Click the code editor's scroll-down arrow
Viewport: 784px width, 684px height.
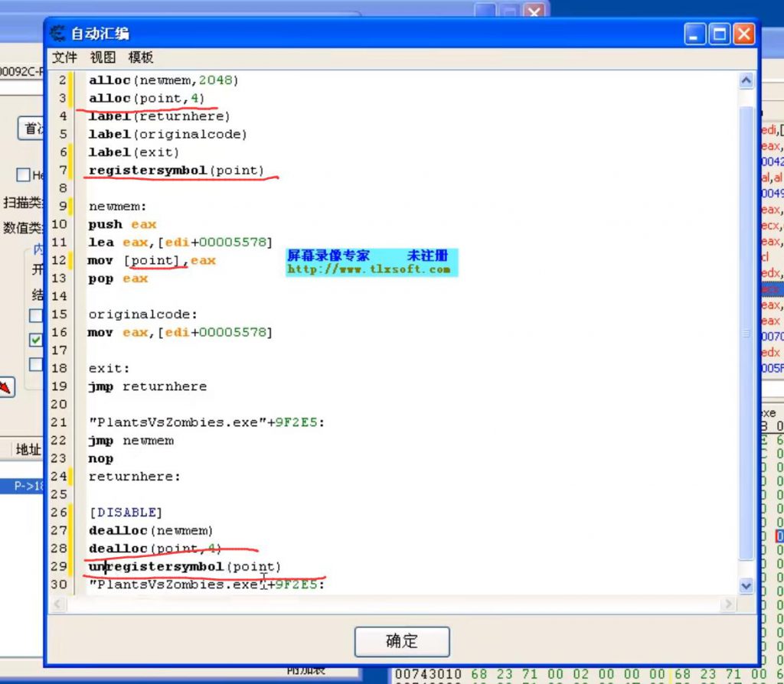(746, 585)
